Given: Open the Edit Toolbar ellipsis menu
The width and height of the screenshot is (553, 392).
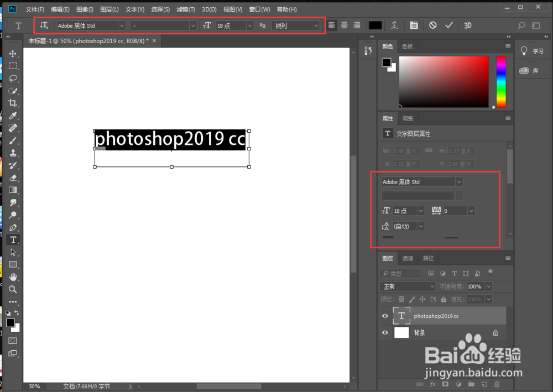Looking at the screenshot, I should coord(13,302).
